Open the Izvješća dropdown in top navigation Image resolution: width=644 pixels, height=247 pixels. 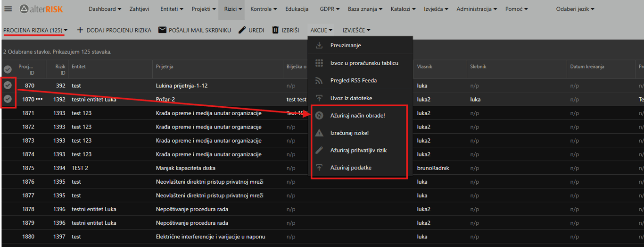point(436,9)
